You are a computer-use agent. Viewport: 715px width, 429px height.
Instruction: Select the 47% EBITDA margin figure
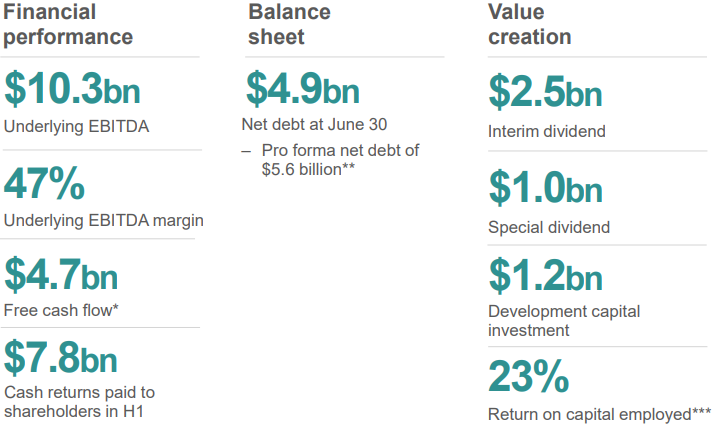click(x=44, y=183)
